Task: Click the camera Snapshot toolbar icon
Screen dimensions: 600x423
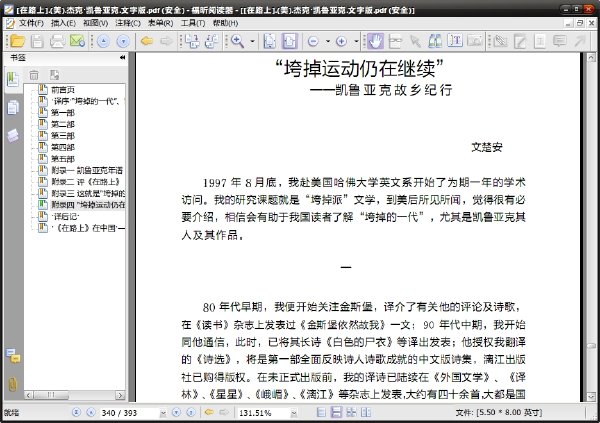Action: [475, 41]
